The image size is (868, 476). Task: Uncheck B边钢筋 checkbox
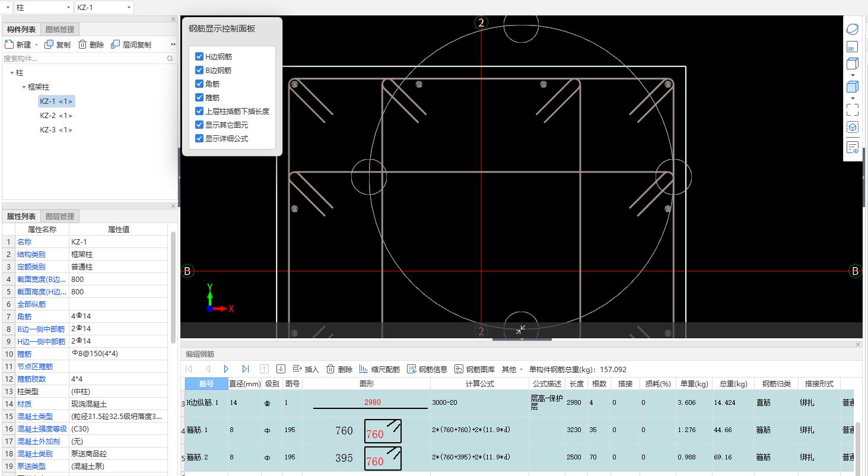(199, 70)
